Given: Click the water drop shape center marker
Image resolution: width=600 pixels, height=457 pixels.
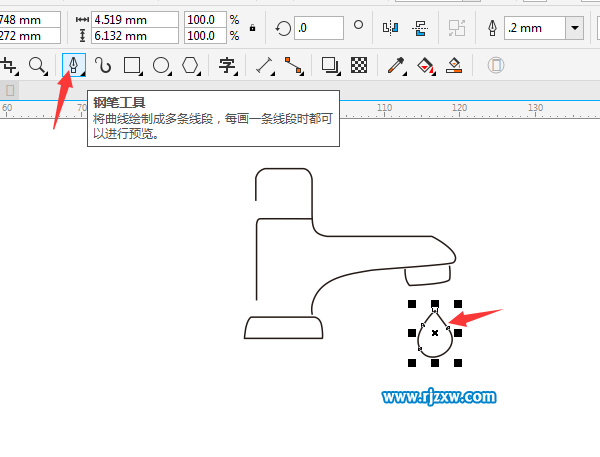Looking at the screenshot, I should (x=435, y=332).
